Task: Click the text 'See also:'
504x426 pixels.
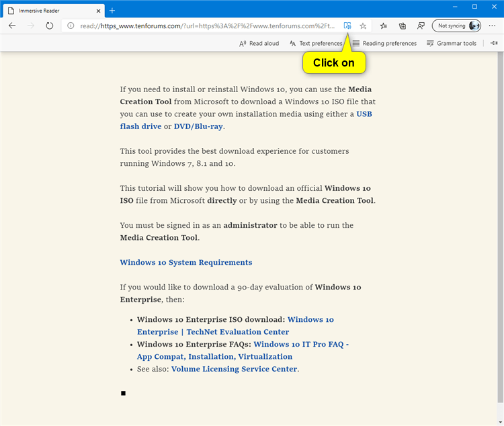Action: [x=153, y=369]
